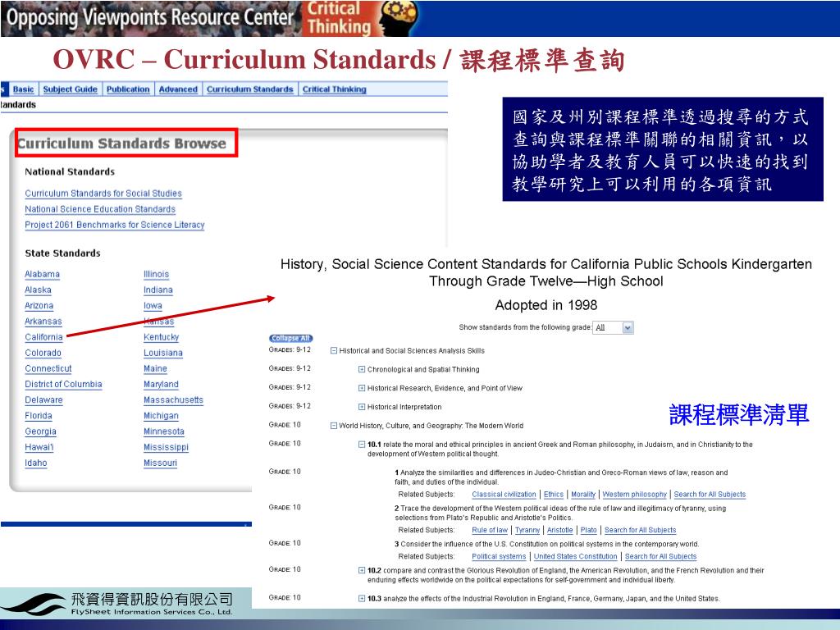Open National Science Education Standards link

tap(100, 209)
